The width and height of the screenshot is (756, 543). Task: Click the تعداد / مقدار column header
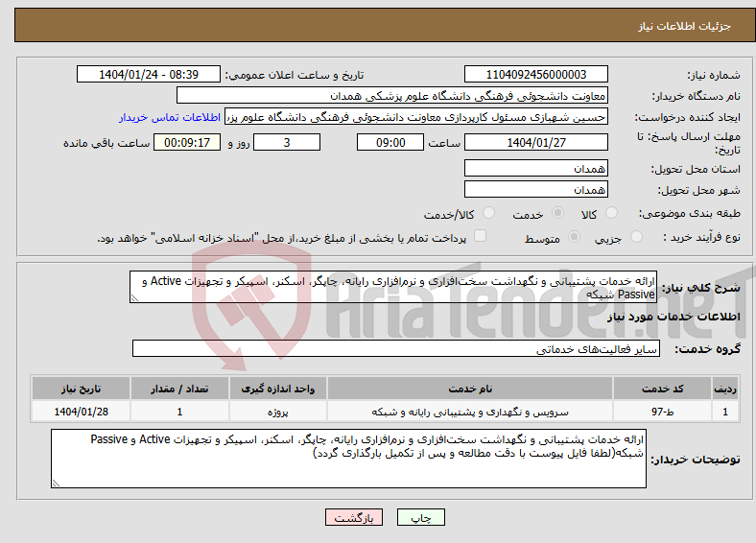[179, 389]
